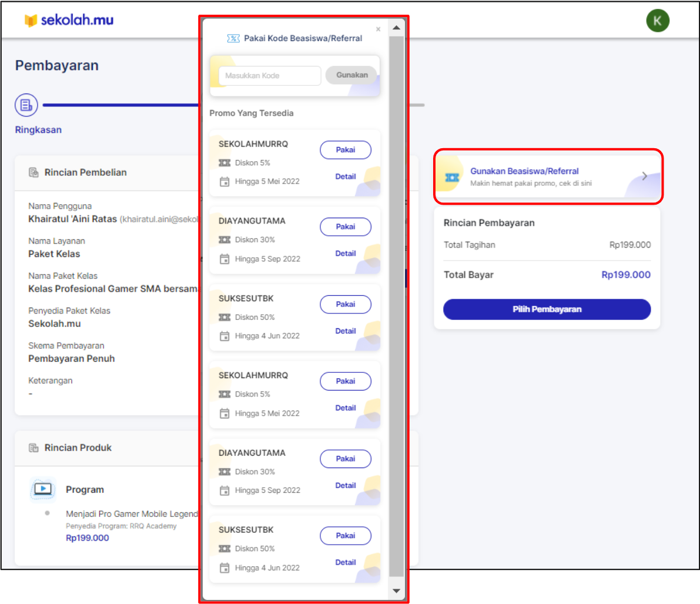View Detail of first SUKSESUTBK promo
The image size is (700, 604).
pyautogui.click(x=345, y=331)
